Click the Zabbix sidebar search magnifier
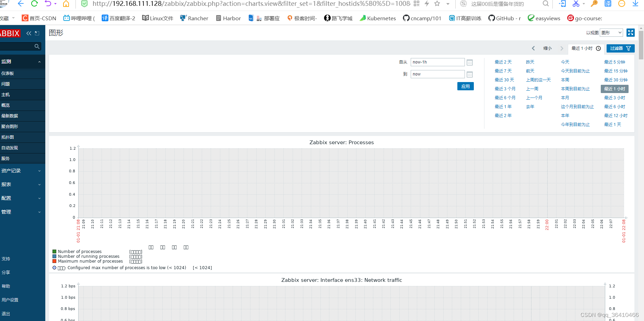The image size is (644, 321). point(37,46)
